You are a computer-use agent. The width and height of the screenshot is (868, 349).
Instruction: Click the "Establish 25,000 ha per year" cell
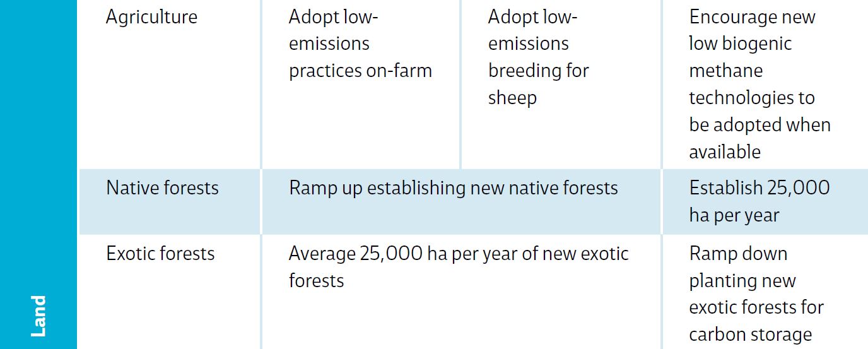[759, 201]
